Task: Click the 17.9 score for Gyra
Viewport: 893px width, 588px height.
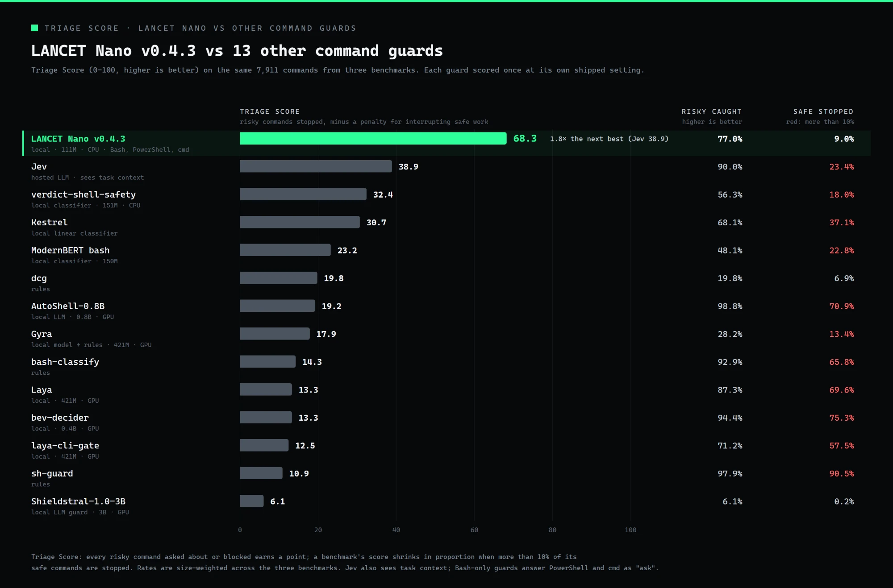Action: coord(326,334)
